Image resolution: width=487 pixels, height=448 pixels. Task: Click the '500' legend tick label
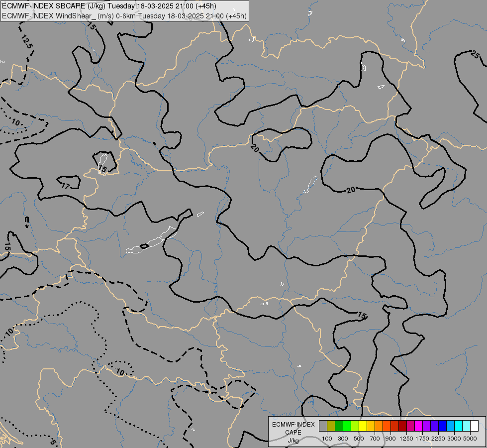(x=359, y=439)
